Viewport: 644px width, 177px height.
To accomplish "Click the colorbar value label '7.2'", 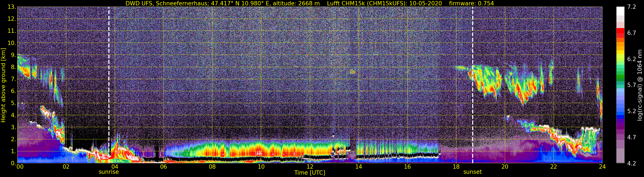I will [632, 7].
